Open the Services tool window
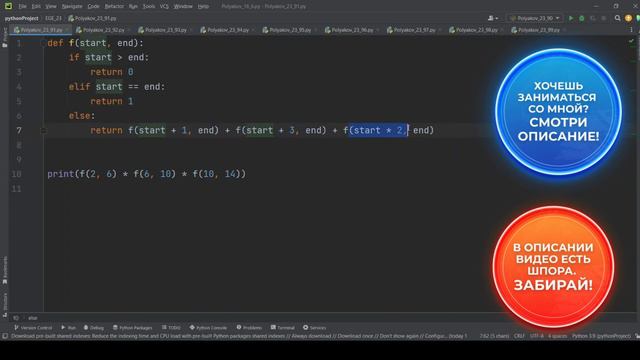Screen dimensions: 640x360 click(314, 328)
